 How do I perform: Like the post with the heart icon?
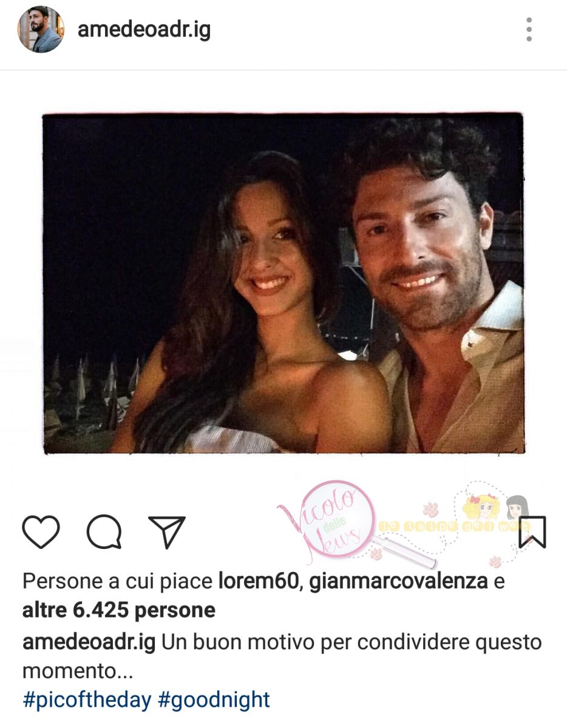coord(41,532)
